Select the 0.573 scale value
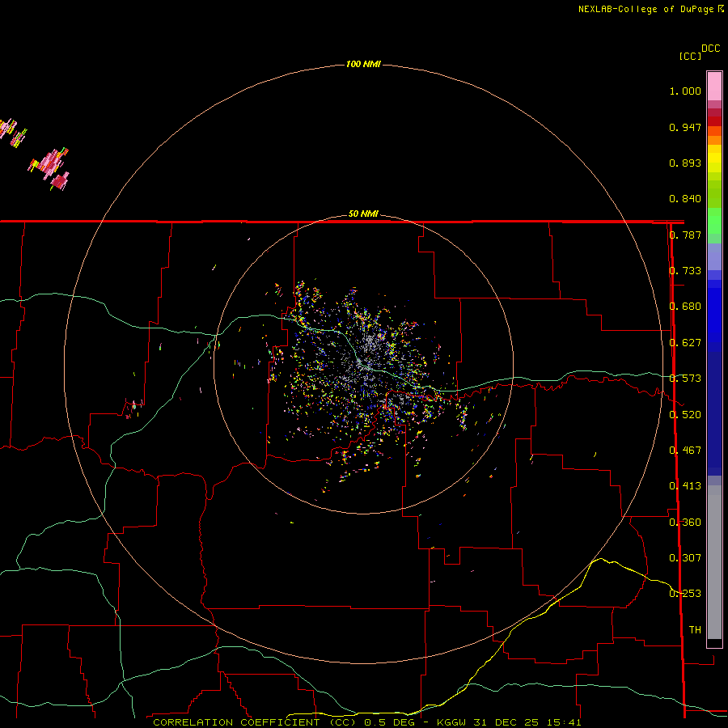This screenshot has height=728, width=728. tap(685, 379)
